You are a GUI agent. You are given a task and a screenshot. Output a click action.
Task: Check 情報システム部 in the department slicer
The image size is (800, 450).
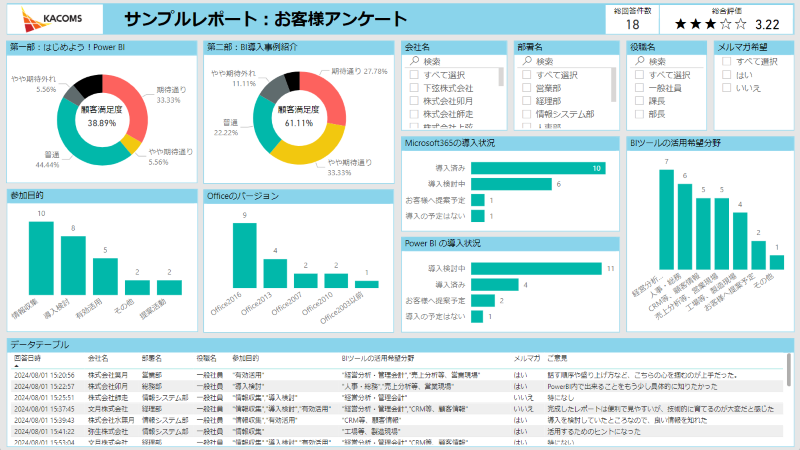tap(527, 114)
